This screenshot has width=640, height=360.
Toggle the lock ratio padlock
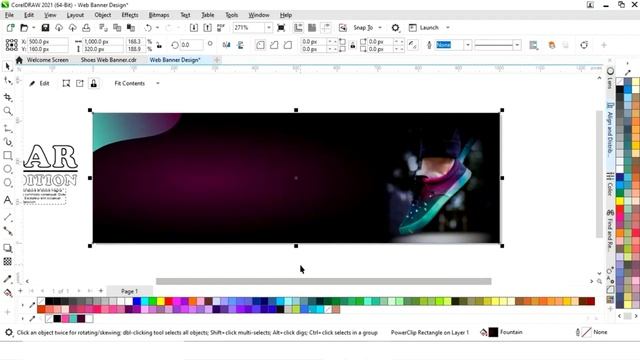click(x=159, y=45)
